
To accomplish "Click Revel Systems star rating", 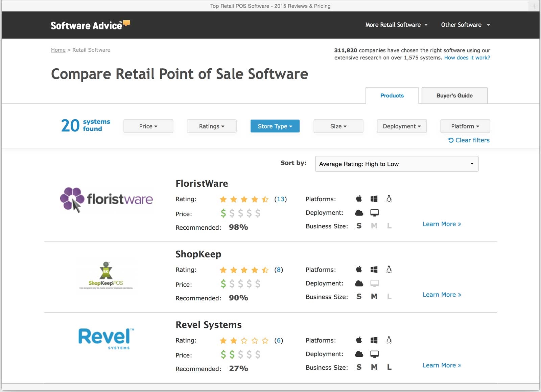I will (x=244, y=341).
